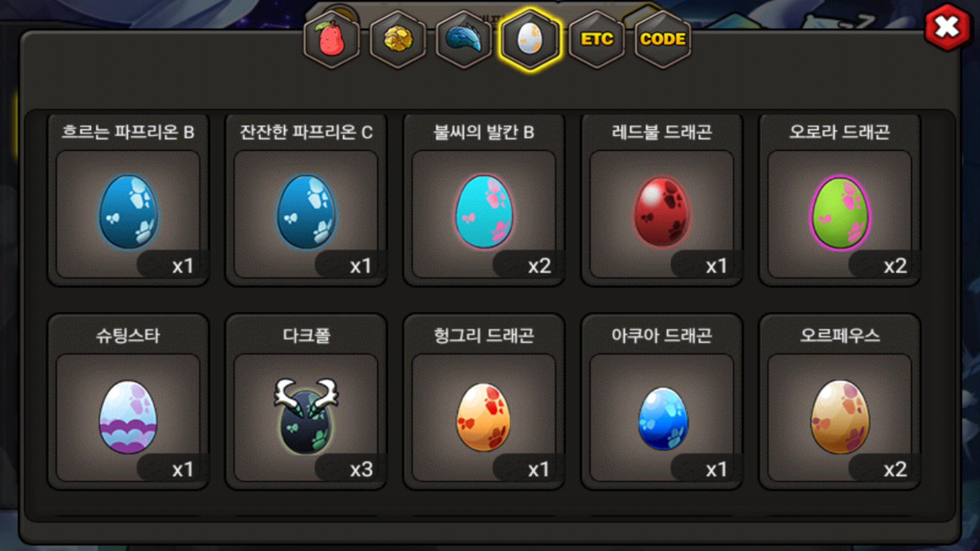The image size is (980, 551).
Task: Open the CODE tab
Action: point(663,39)
